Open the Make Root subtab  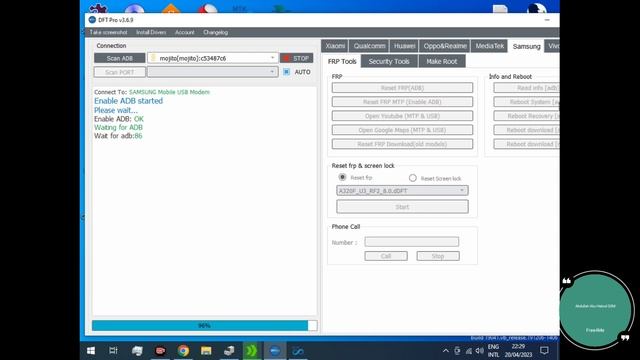point(442,61)
